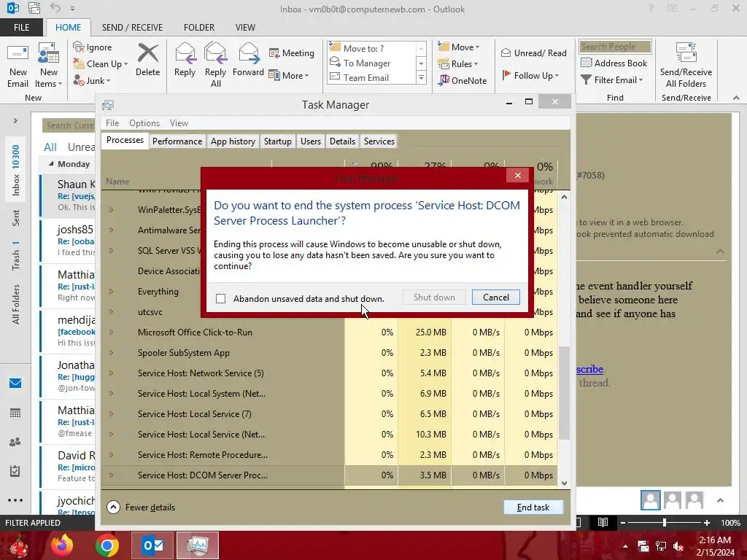Click Fewer details in Task Manager
Screen dimensions: 747x560
(141, 507)
